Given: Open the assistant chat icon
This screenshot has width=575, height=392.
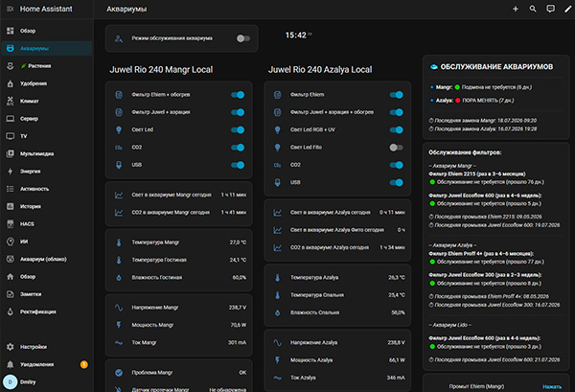Looking at the screenshot, I should (x=550, y=9).
